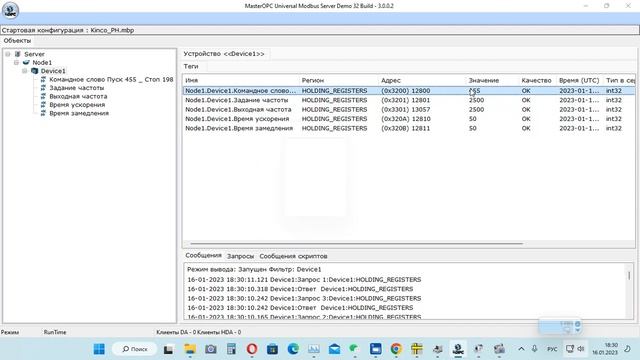Open the Calculator app in taskbar

point(231,349)
